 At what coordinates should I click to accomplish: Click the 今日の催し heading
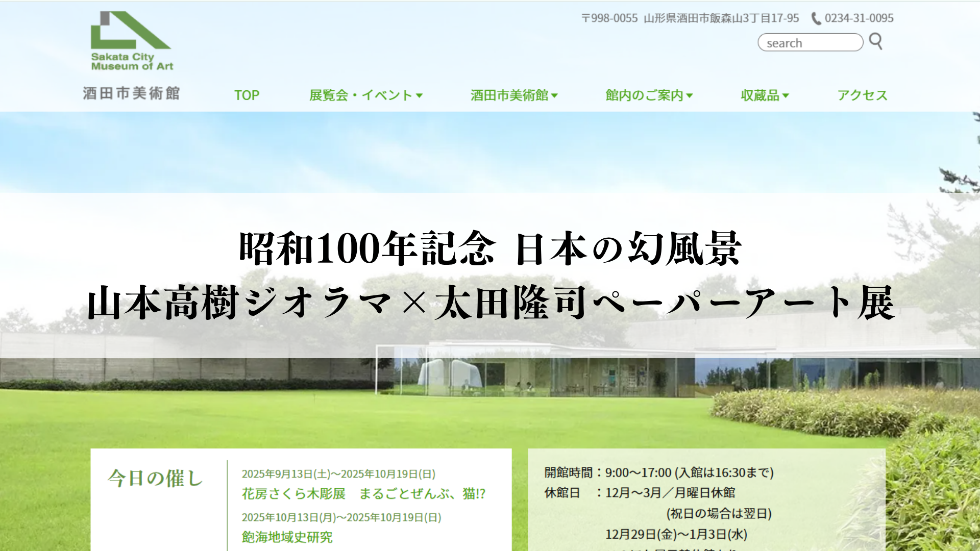click(x=156, y=479)
